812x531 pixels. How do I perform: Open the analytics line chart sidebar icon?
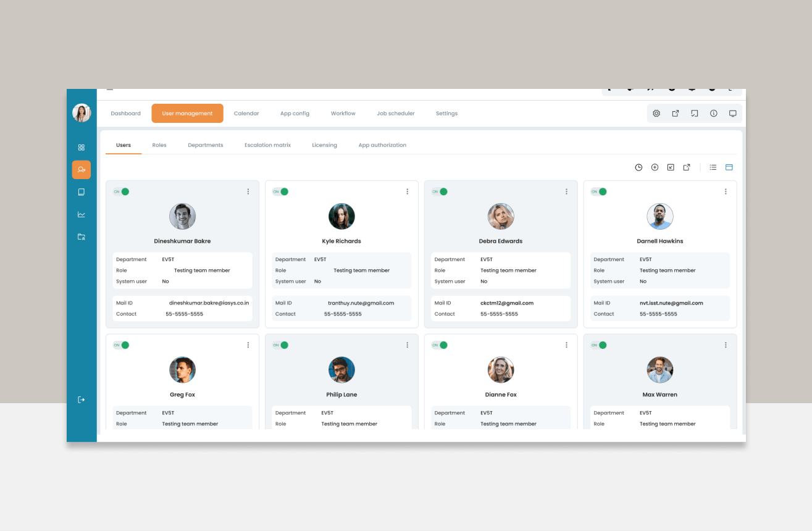81,215
